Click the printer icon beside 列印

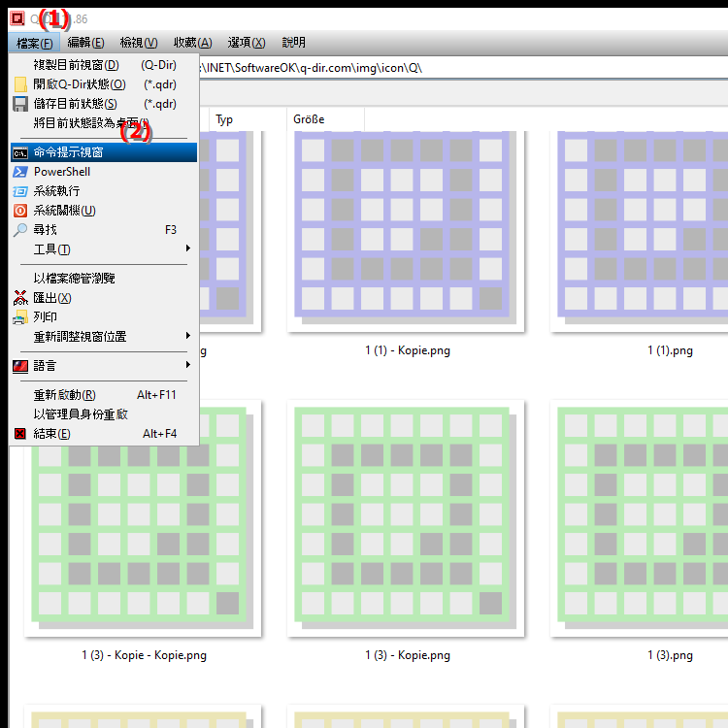tap(20, 317)
